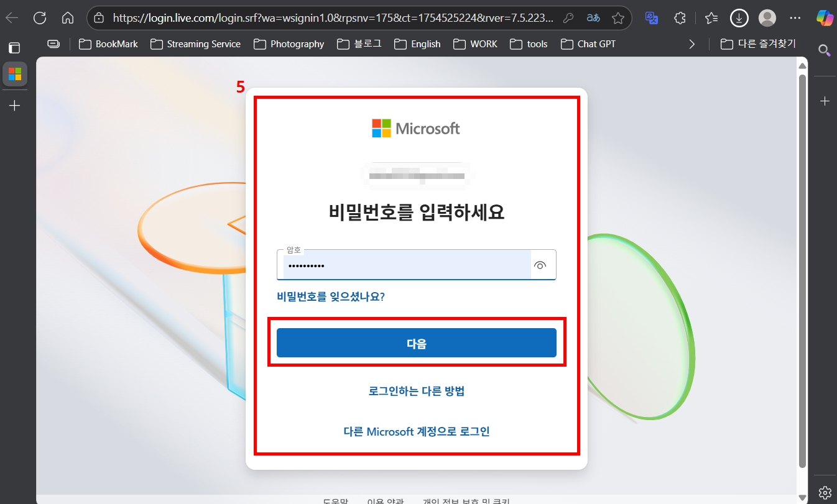This screenshot has width=837, height=504.
Task: Open Photography favorites folder
Action: (x=289, y=44)
